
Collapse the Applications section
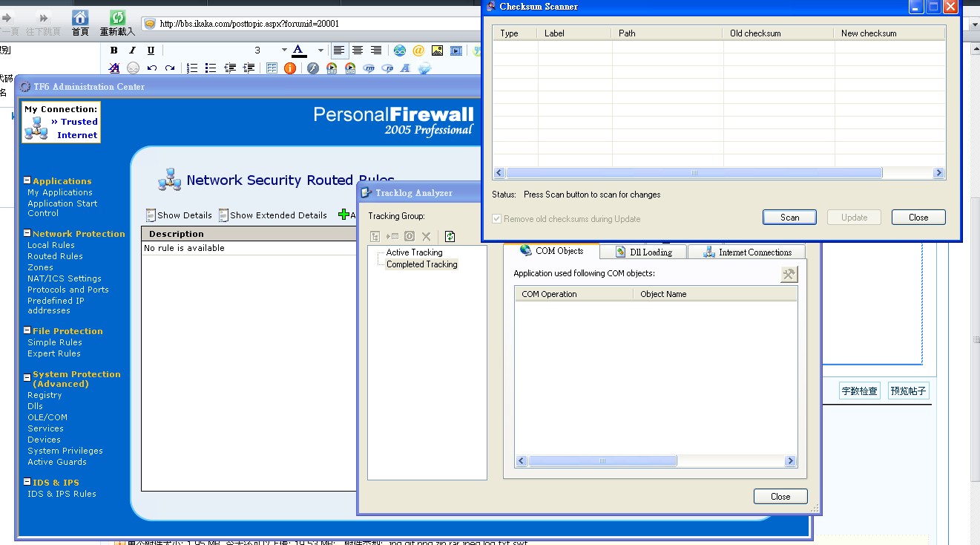pos(27,180)
